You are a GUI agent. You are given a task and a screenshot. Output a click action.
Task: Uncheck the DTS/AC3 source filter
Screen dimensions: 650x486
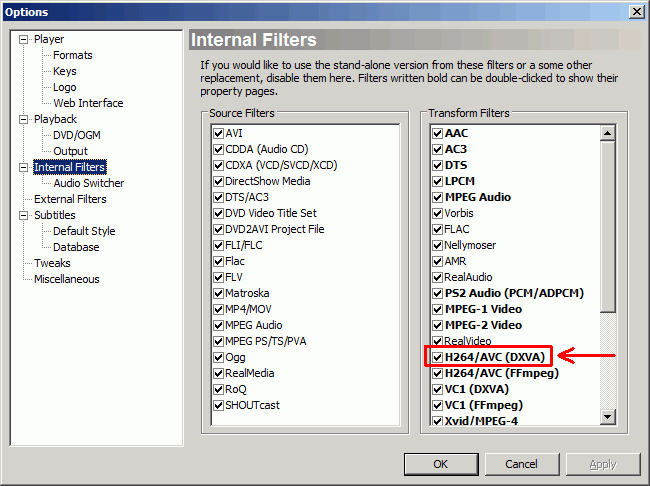218,197
